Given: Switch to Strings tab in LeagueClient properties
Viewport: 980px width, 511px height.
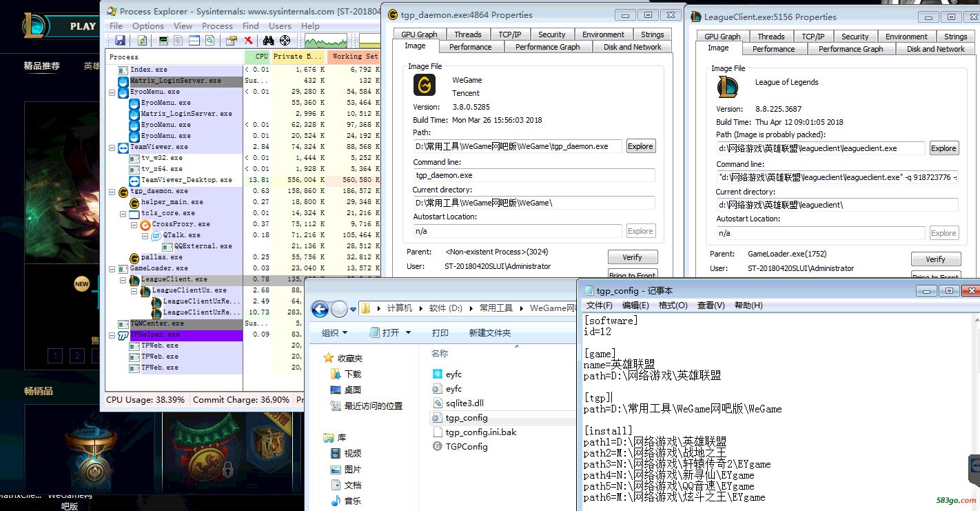Looking at the screenshot, I should click(955, 36).
